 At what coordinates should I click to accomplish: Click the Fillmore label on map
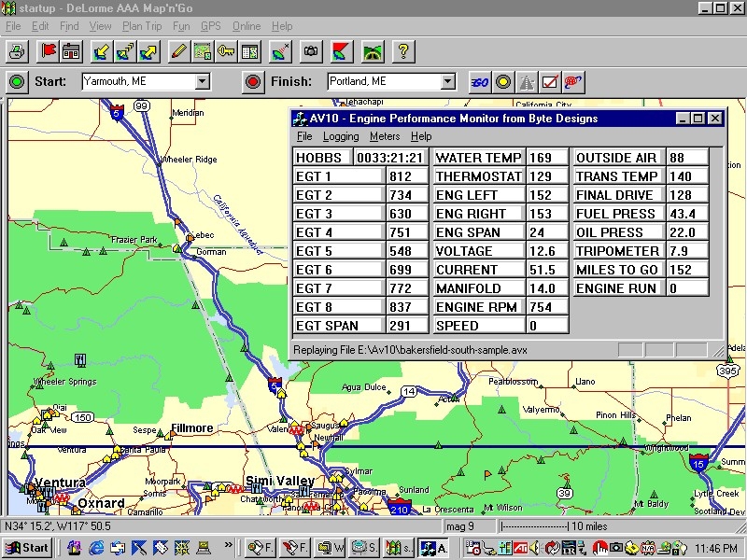coord(192,428)
